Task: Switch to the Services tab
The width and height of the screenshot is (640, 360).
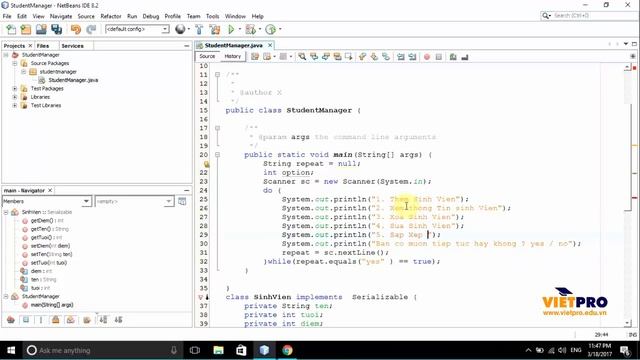Action: [x=72, y=46]
